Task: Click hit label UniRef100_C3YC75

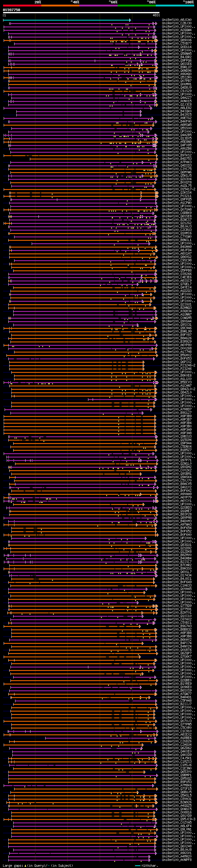Action: click(177, 169)
